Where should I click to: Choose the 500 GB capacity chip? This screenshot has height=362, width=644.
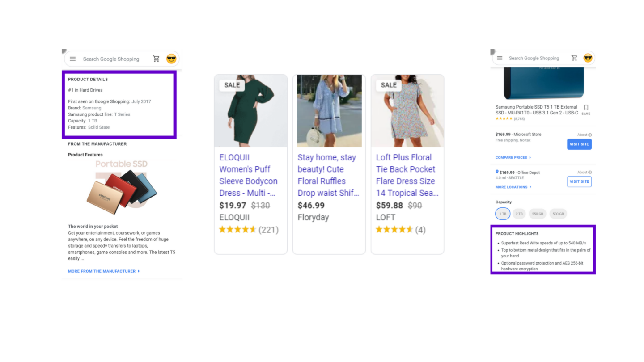(x=558, y=214)
